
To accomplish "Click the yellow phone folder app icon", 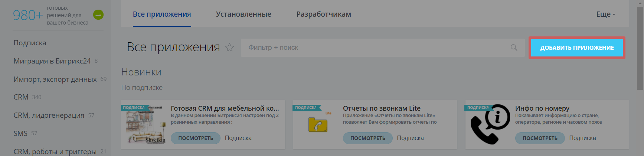I will point(318,124).
